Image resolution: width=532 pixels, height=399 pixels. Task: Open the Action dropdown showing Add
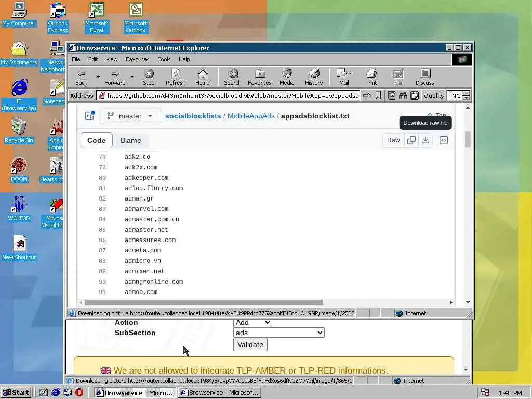[x=252, y=323]
